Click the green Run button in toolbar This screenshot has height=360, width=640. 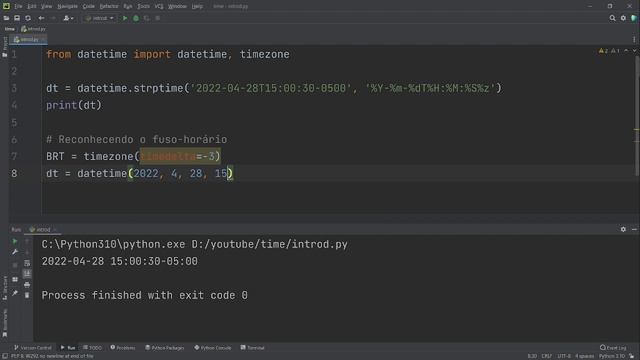coord(125,18)
